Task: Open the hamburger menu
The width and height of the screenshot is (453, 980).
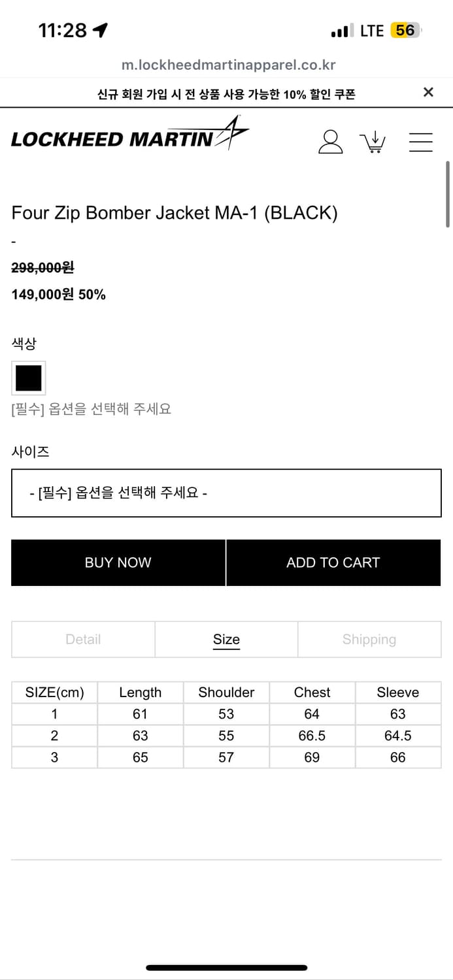Action: click(420, 142)
